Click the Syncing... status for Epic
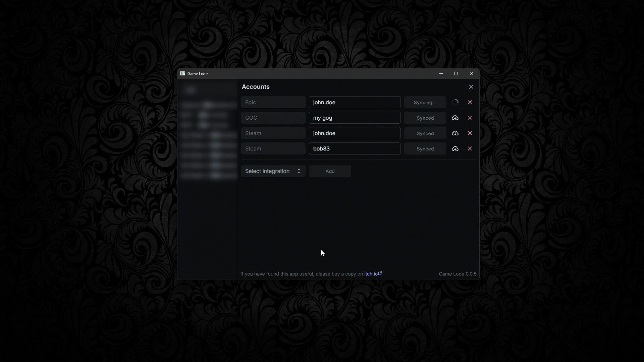This screenshot has height=362, width=644. pyautogui.click(x=425, y=103)
